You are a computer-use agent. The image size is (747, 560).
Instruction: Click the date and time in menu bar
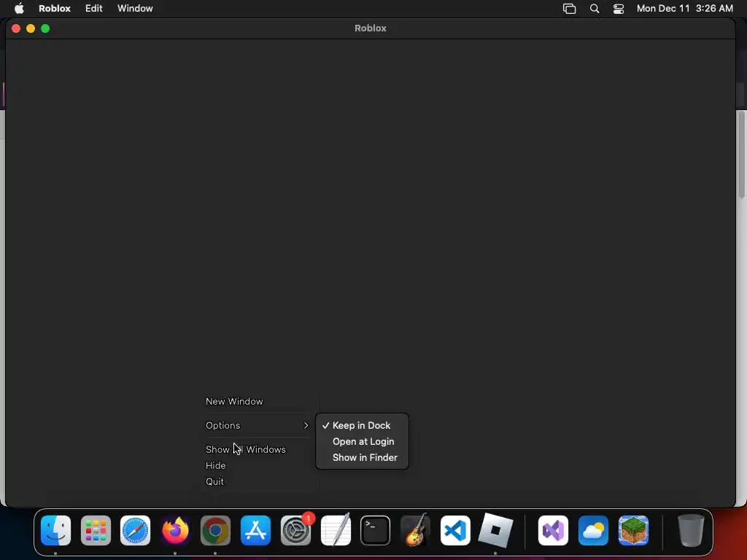click(x=684, y=9)
